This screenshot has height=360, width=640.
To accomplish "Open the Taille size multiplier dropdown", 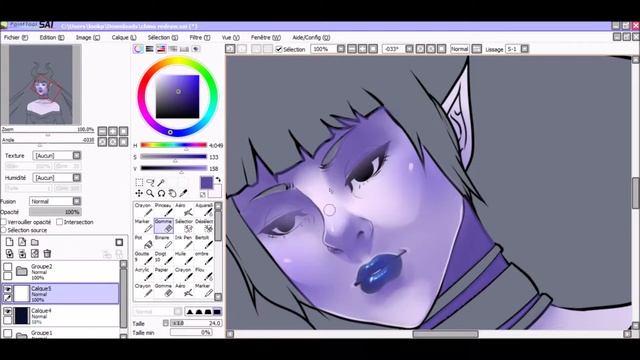I will pyautogui.click(x=166, y=323).
